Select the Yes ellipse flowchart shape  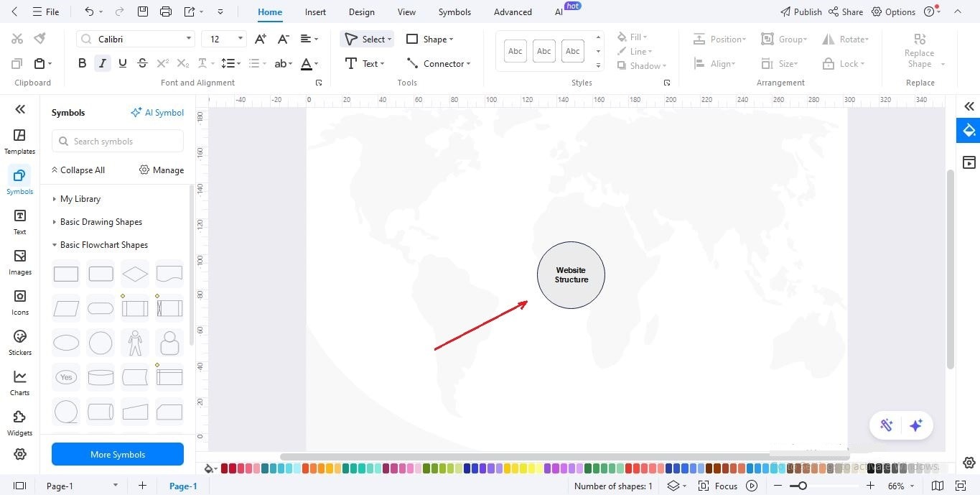point(66,377)
